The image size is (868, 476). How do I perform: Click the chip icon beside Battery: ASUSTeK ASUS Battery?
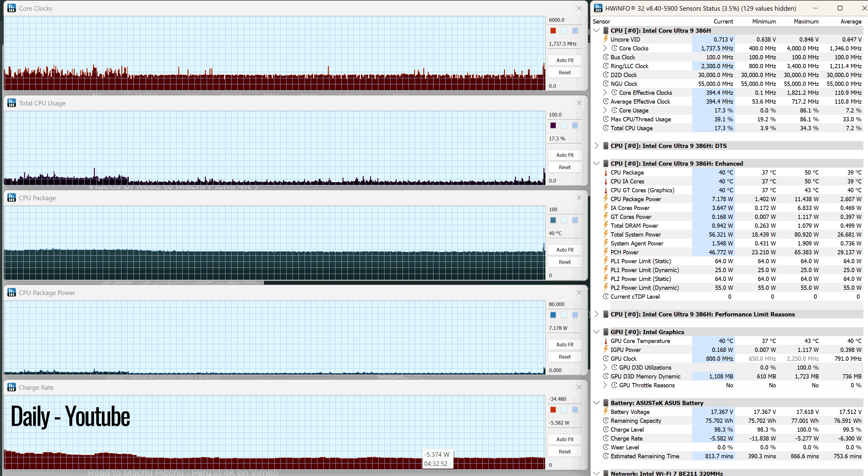[x=606, y=403]
